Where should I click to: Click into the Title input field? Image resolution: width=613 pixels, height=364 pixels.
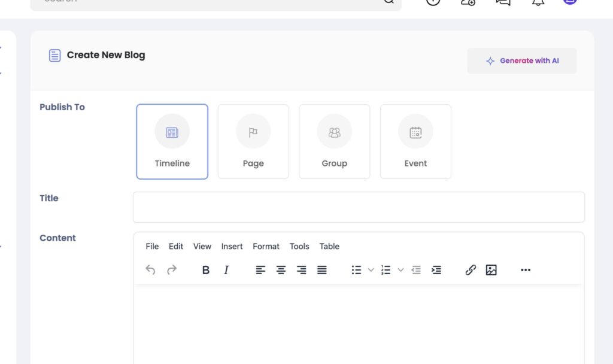(359, 207)
